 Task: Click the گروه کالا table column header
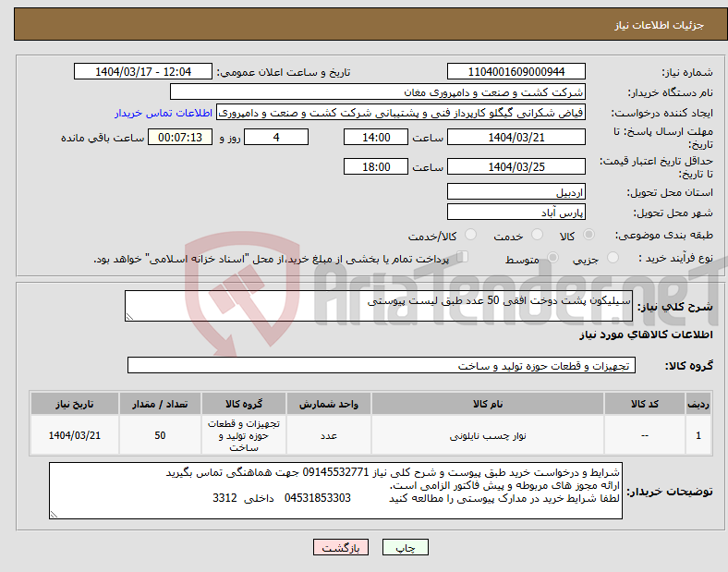point(244,404)
